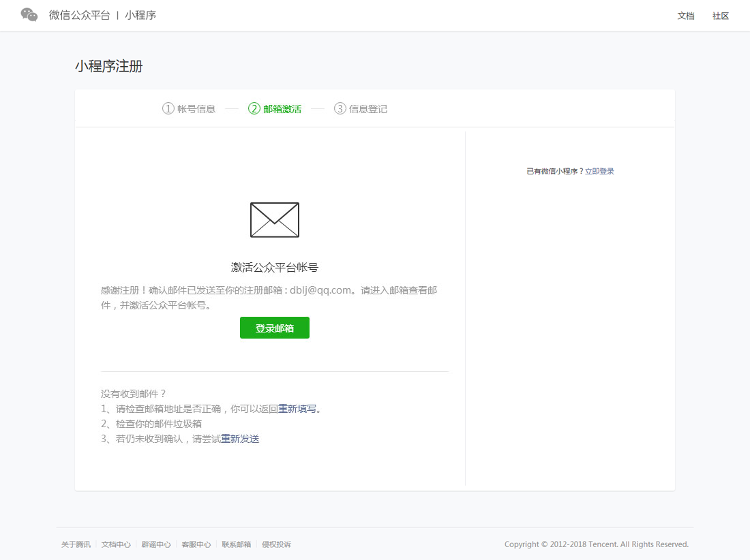Open 文档 in the top navigation
This screenshot has width=750, height=560.
(x=686, y=16)
